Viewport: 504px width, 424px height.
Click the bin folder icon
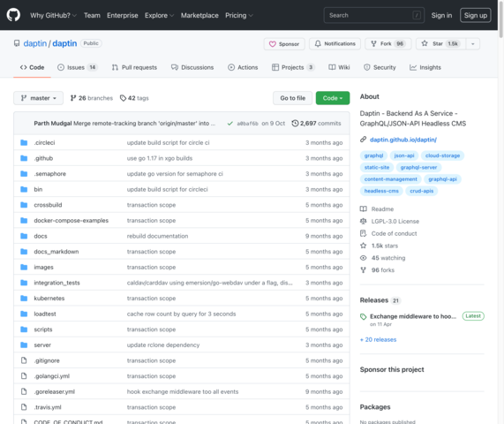24,189
